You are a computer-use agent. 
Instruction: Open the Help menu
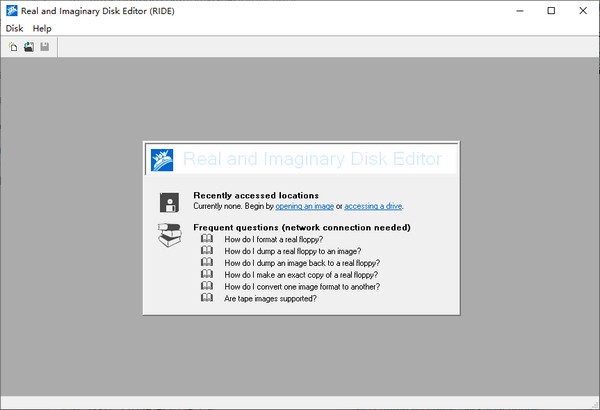click(x=42, y=29)
